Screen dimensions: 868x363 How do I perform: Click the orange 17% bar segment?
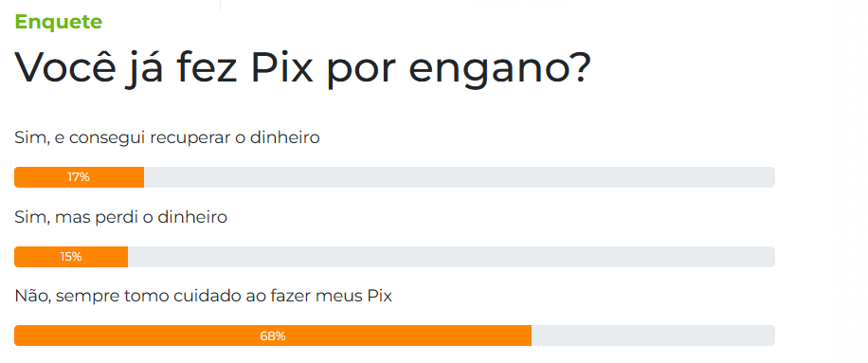coord(80,177)
